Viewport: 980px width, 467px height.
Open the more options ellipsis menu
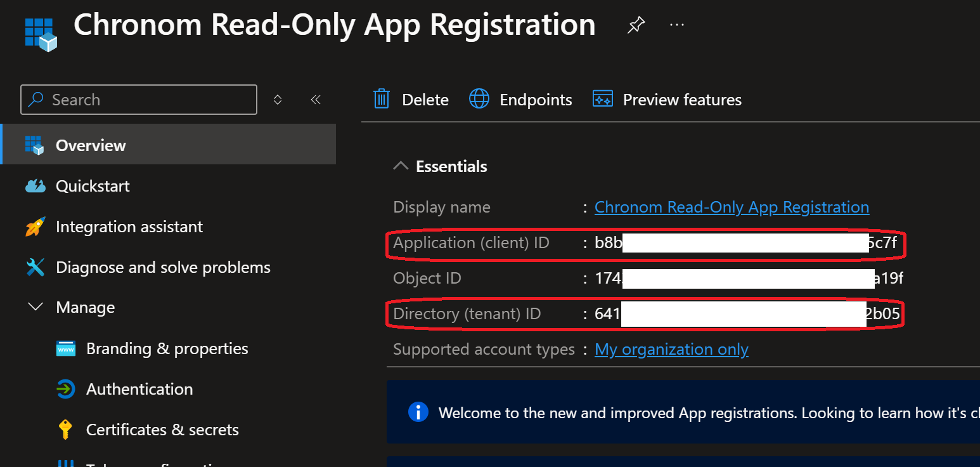click(676, 24)
